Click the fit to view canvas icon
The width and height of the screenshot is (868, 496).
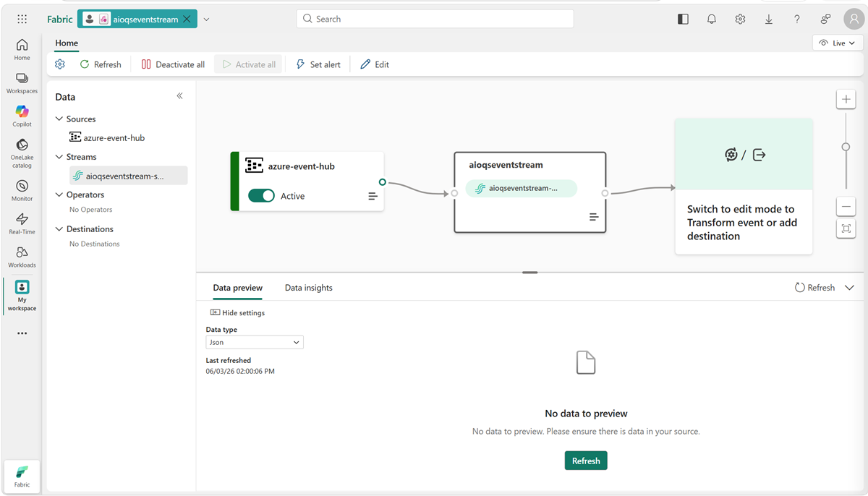pyautogui.click(x=846, y=228)
